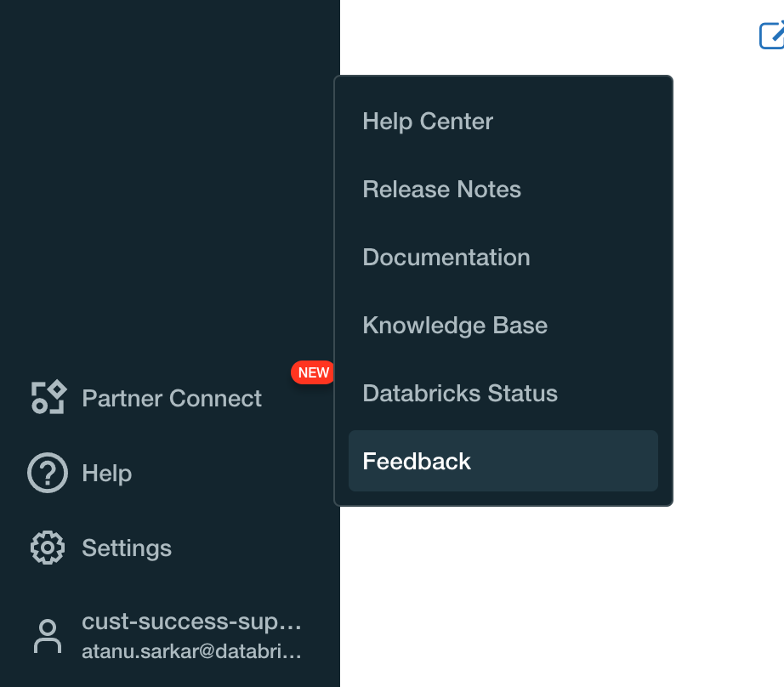View Databricks Status from the menu
The height and width of the screenshot is (687, 784).
[460, 393]
